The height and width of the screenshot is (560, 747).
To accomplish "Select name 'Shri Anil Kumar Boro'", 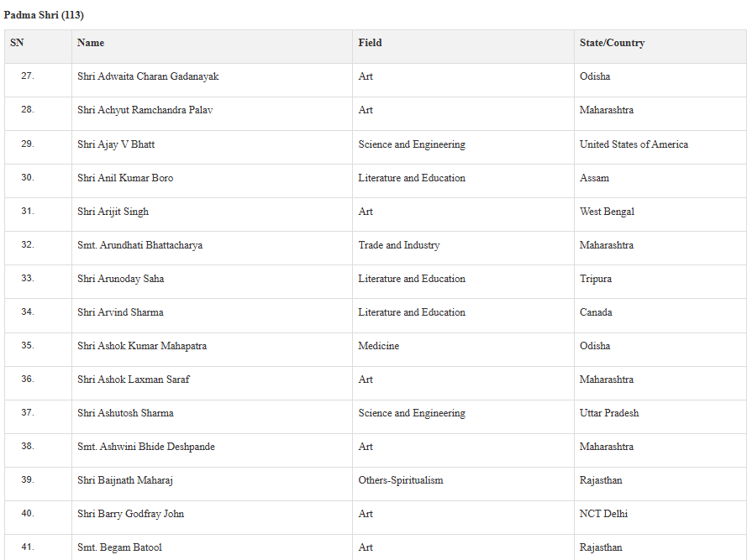I will click(x=125, y=178).
